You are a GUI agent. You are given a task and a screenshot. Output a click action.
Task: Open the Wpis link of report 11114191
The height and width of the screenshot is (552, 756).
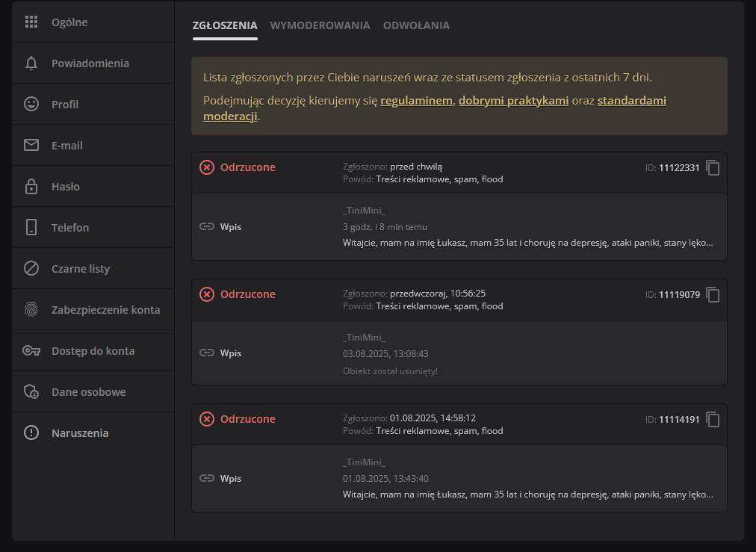point(230,479)
